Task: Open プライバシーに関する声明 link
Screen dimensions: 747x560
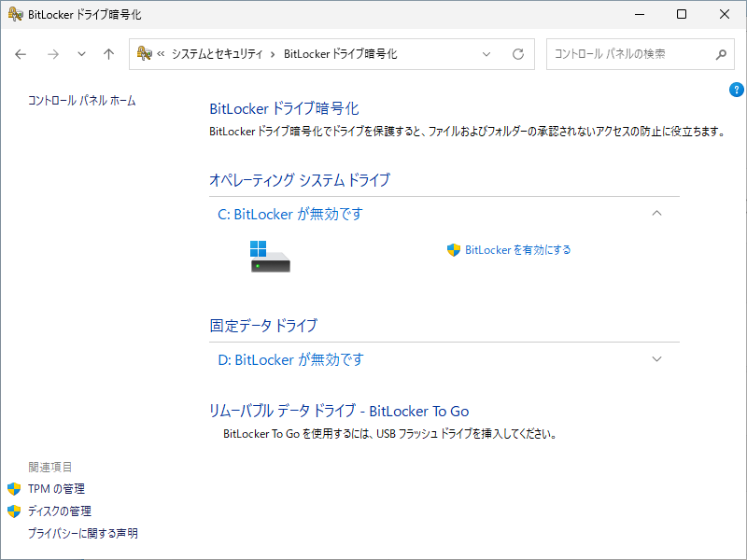Action: click(x=83, y=533)
